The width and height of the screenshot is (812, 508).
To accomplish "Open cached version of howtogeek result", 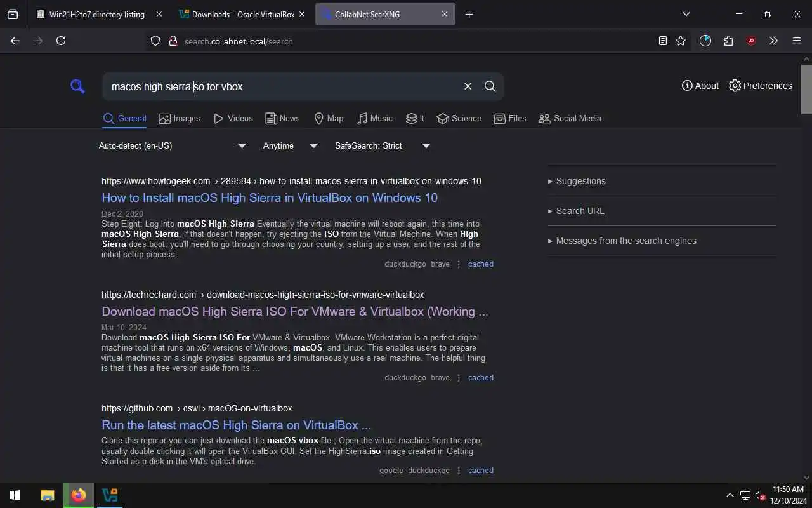I will [481, 264].
